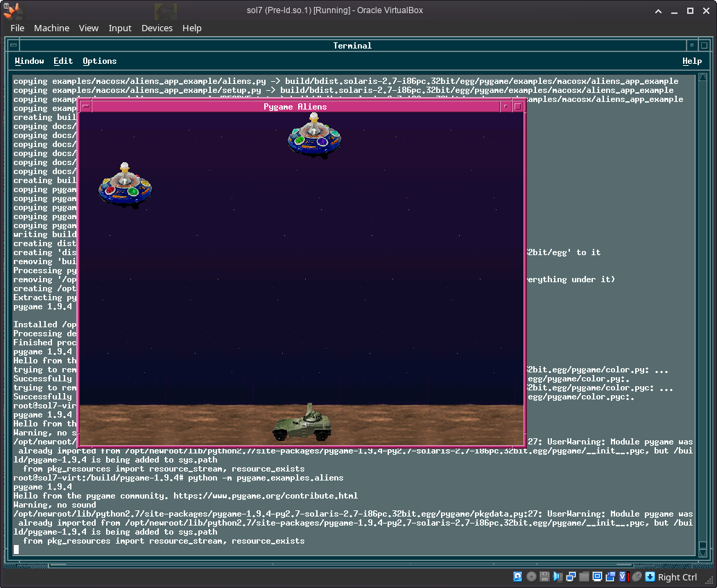
Task: Click the left alien saucer in game
Action: 125,185
